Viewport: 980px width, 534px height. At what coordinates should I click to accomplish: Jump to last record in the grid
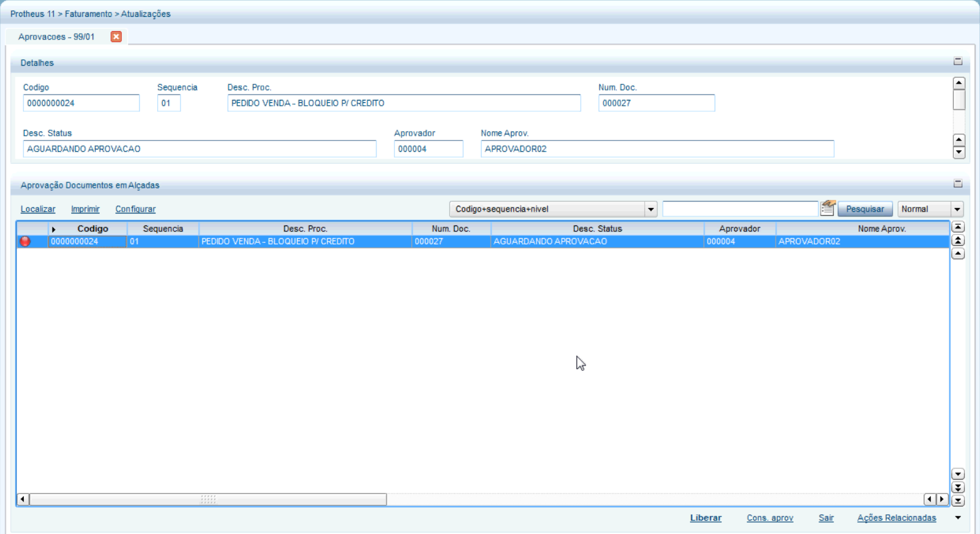(x=958, y=501)
